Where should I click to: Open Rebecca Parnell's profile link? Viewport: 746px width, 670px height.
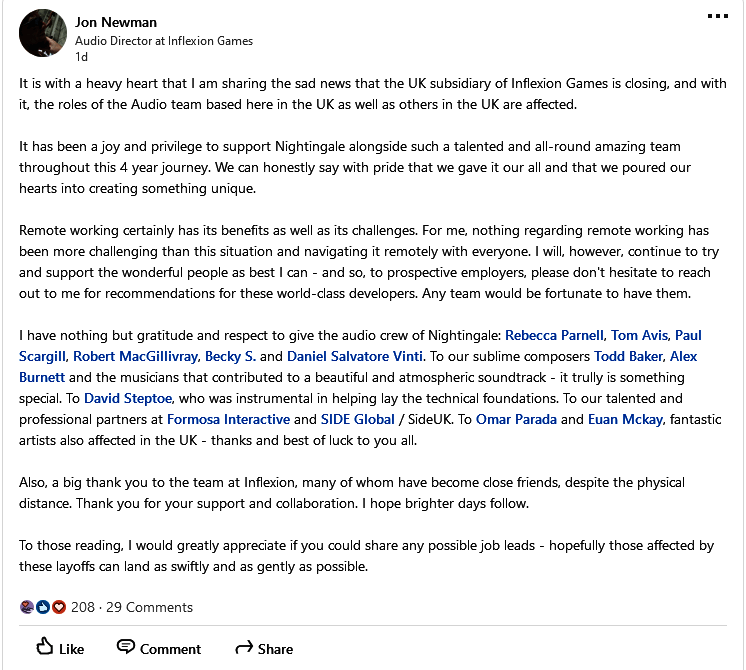[x=554, y=335]
